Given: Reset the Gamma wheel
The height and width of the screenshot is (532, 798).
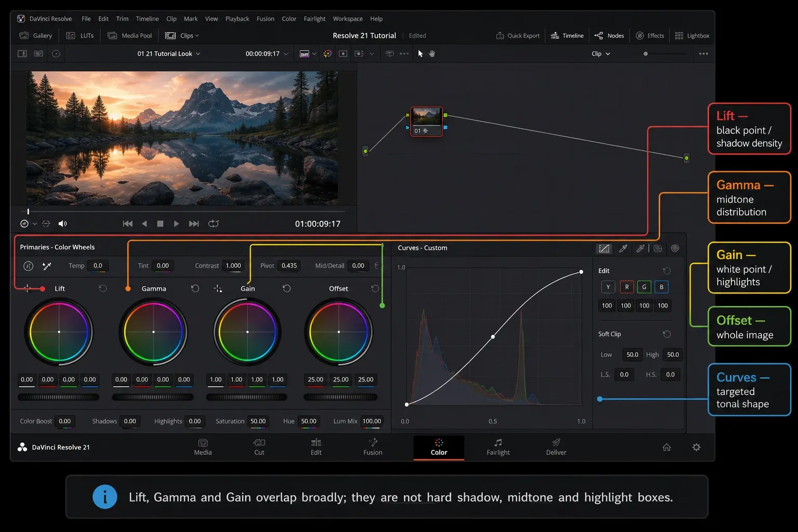Looking at the screenshot, I should pos(195,288).
